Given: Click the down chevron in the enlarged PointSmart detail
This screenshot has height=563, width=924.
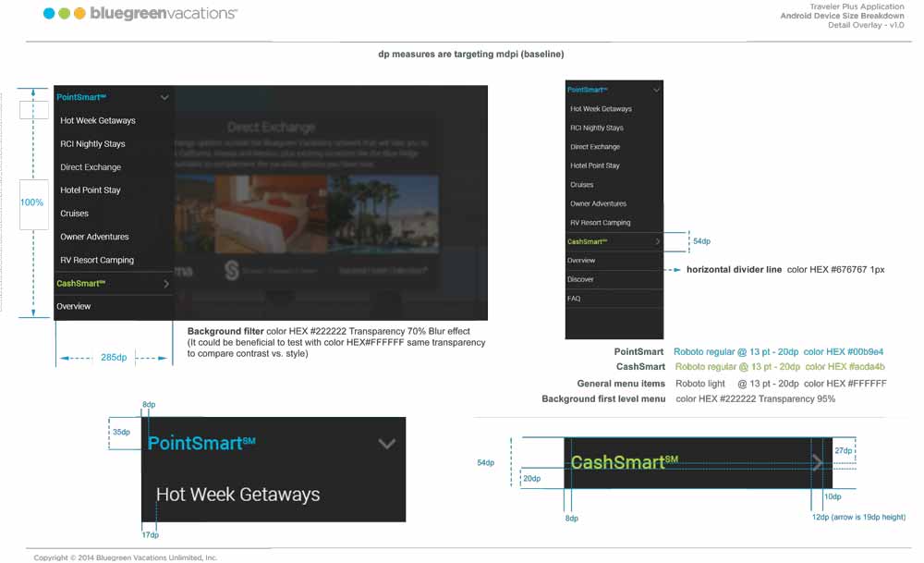Looking at the screenshot, I should (387, 444).
